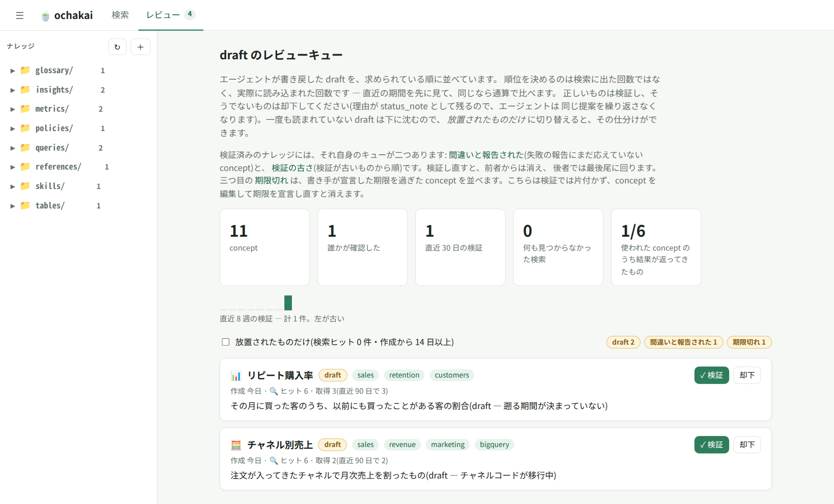This screenshot has width=834, height=504.
Task: Toggle 放置されたものだけ checkbox
Action: pyautogui.click(x=226, y=342)
